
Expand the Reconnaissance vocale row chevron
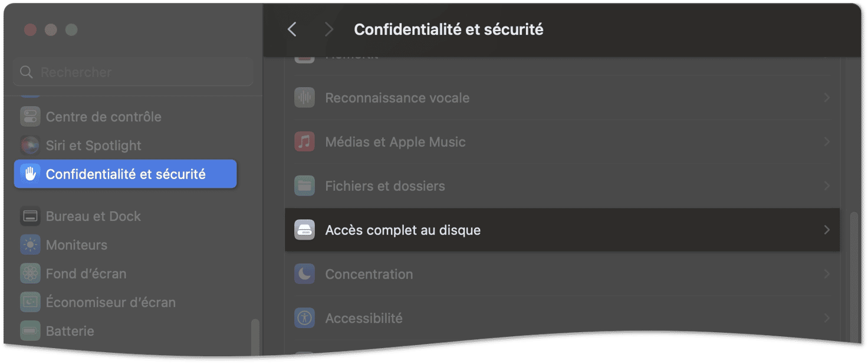point(827,98)
